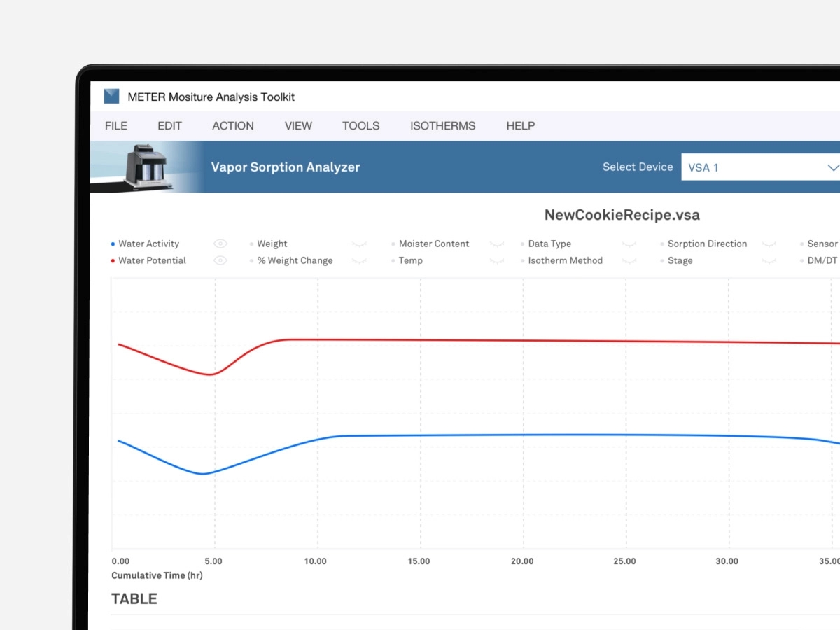Show Moister Content using its closed-eye icon

click(x=497, y=244)
